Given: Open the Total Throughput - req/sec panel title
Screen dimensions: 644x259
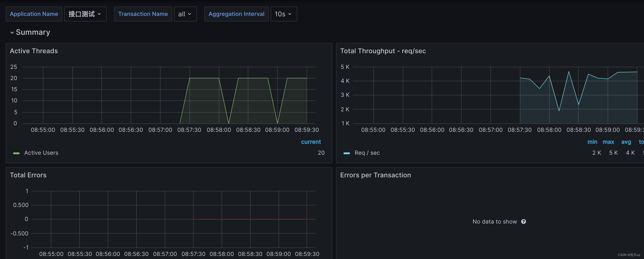Looking at the screenshot, I should pyautogui.click(x=383, y=51).
